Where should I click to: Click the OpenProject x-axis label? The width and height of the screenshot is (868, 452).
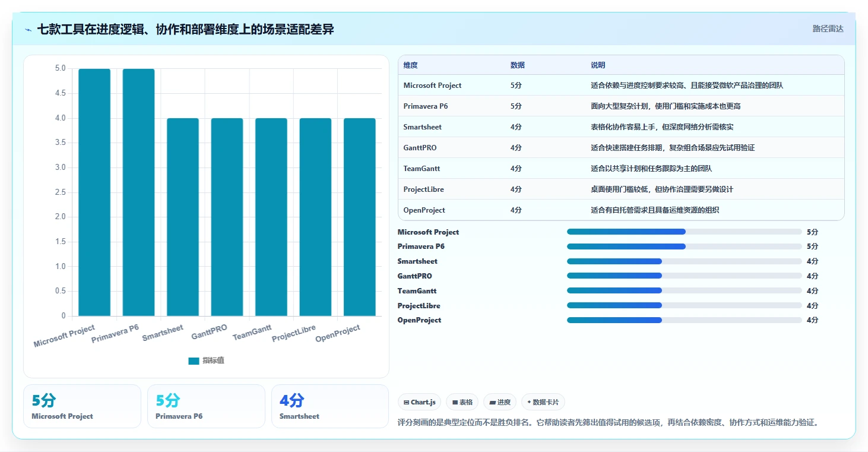coord(338,333)
